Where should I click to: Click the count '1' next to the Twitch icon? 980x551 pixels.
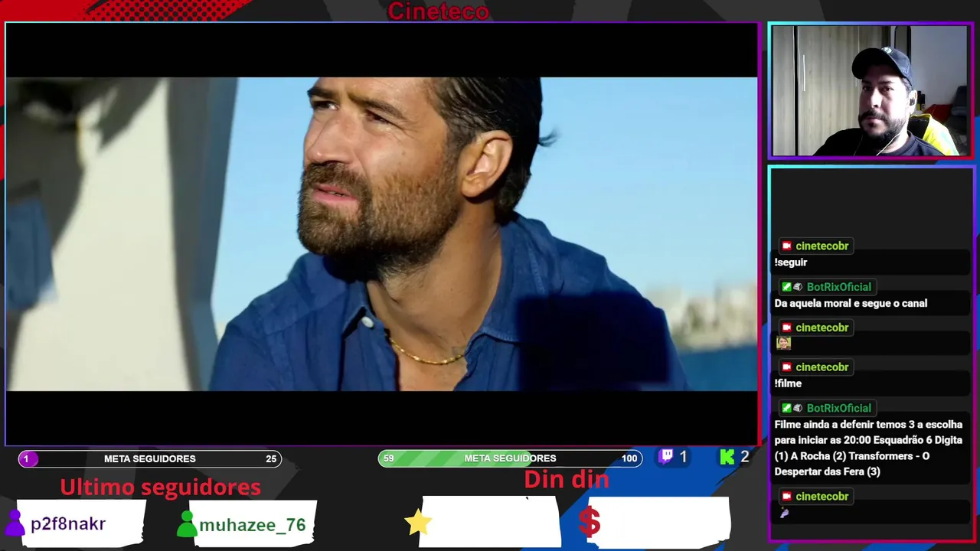683,457
